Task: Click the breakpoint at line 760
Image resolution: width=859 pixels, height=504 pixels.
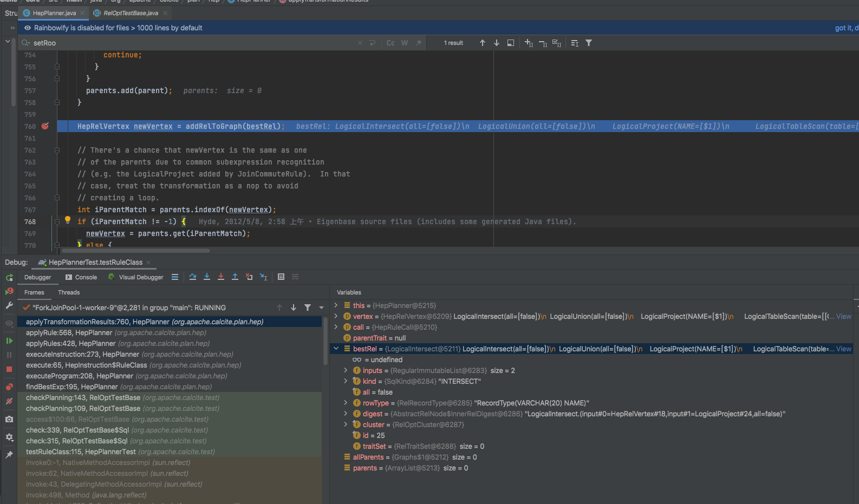Action: pos(45,126)
